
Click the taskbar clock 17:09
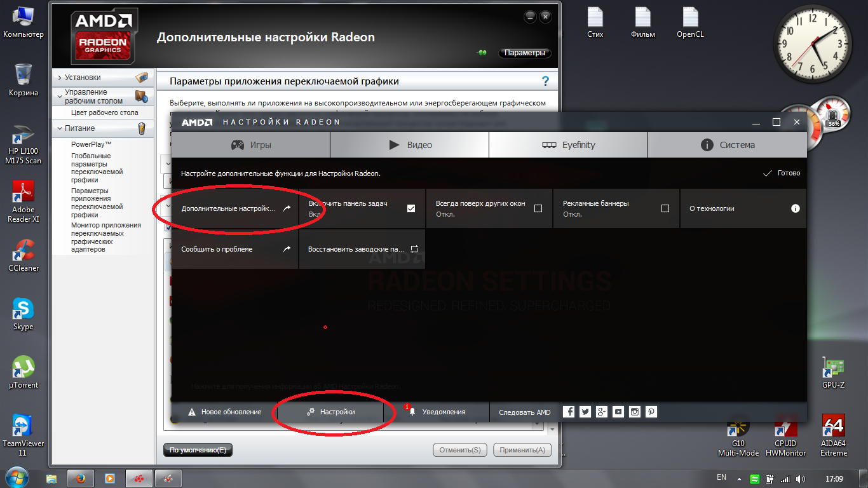[834, 478]
